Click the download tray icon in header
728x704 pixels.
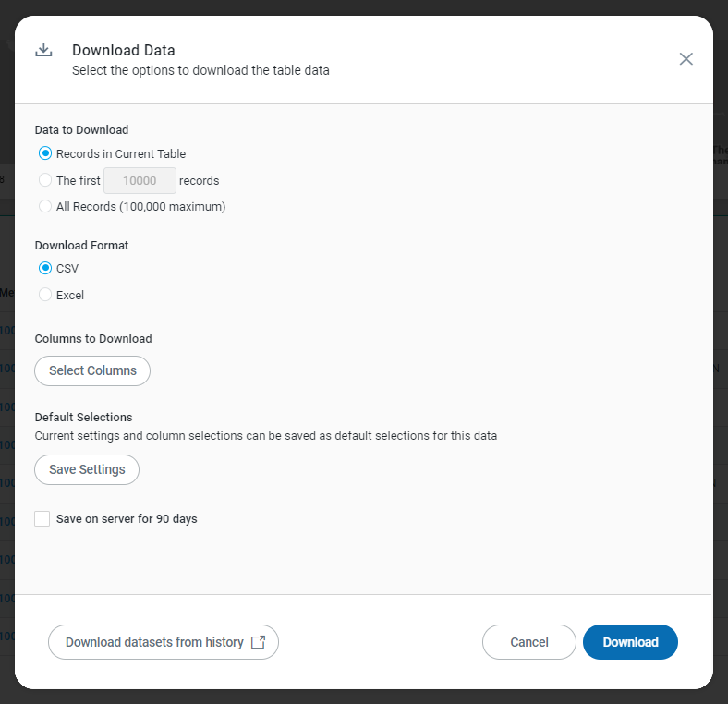click(43, 51)
